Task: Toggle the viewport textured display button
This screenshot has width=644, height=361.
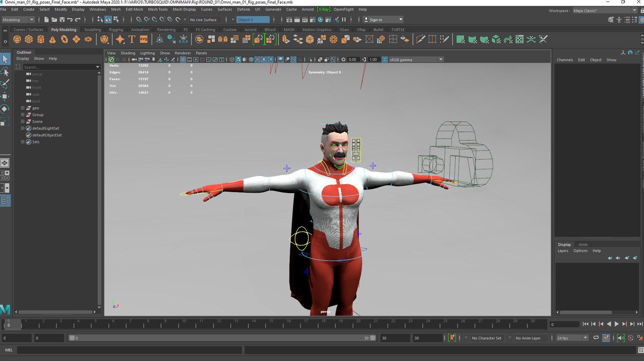Action: [258, 59]
